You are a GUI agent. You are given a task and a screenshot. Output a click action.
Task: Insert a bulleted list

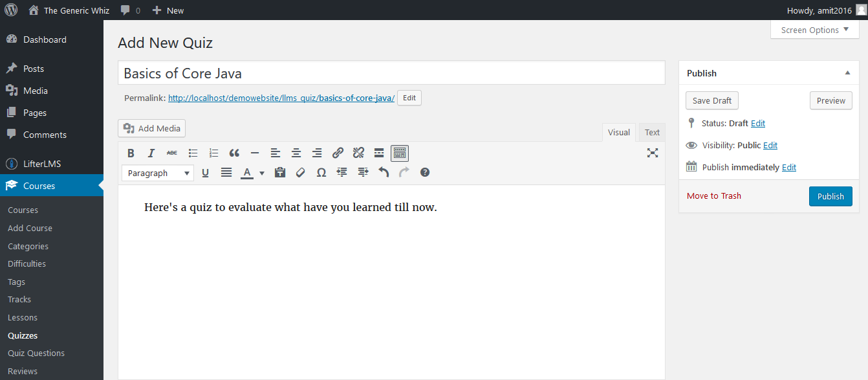pyautogui.click(x=193, y=153)
